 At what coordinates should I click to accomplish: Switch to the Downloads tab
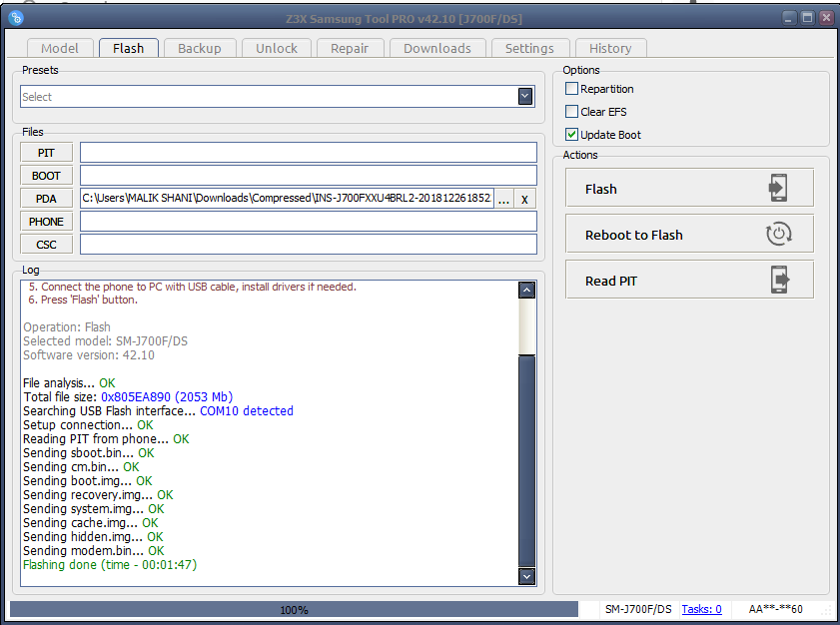click(437, 48)
